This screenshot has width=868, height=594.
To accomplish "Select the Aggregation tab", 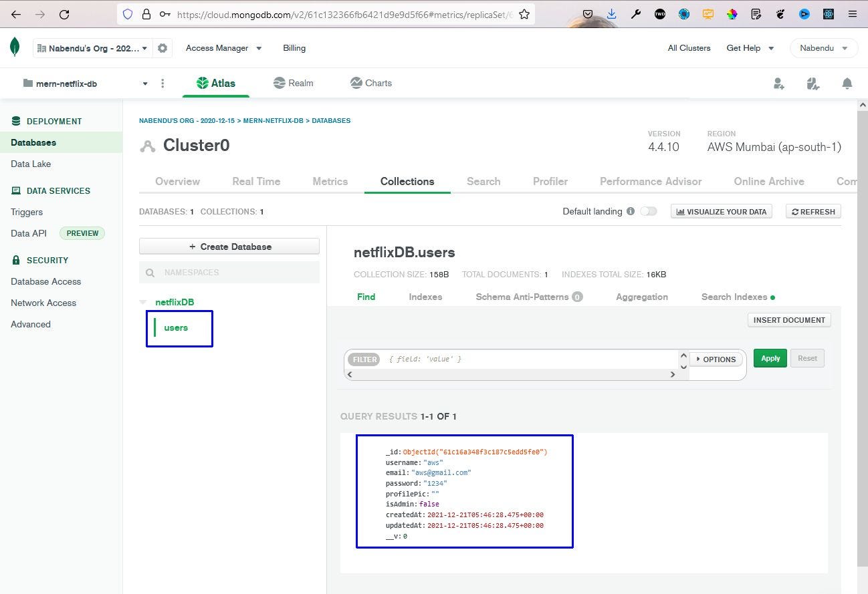I will point(642,297).
